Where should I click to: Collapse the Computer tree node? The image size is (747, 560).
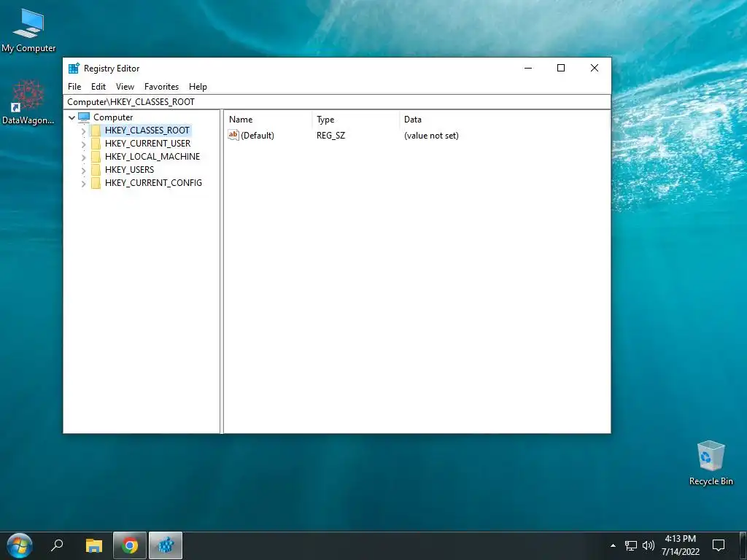click(x=72, y=117)
